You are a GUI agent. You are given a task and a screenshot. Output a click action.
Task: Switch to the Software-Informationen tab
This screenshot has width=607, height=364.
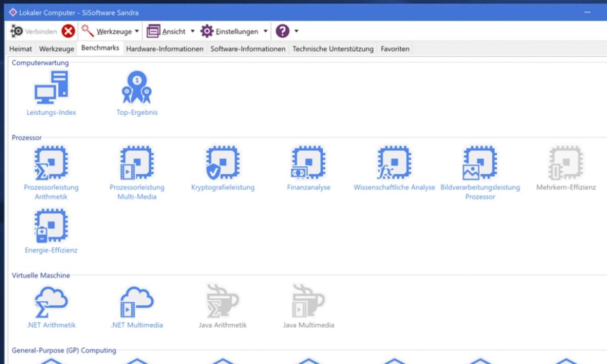pyautogui.click(x=248, y=49)
